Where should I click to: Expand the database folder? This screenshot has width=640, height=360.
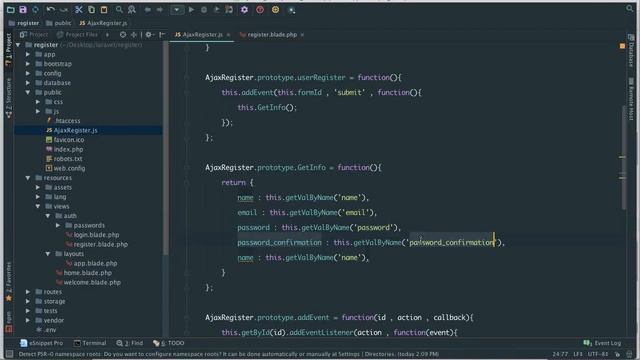(28, 83)
